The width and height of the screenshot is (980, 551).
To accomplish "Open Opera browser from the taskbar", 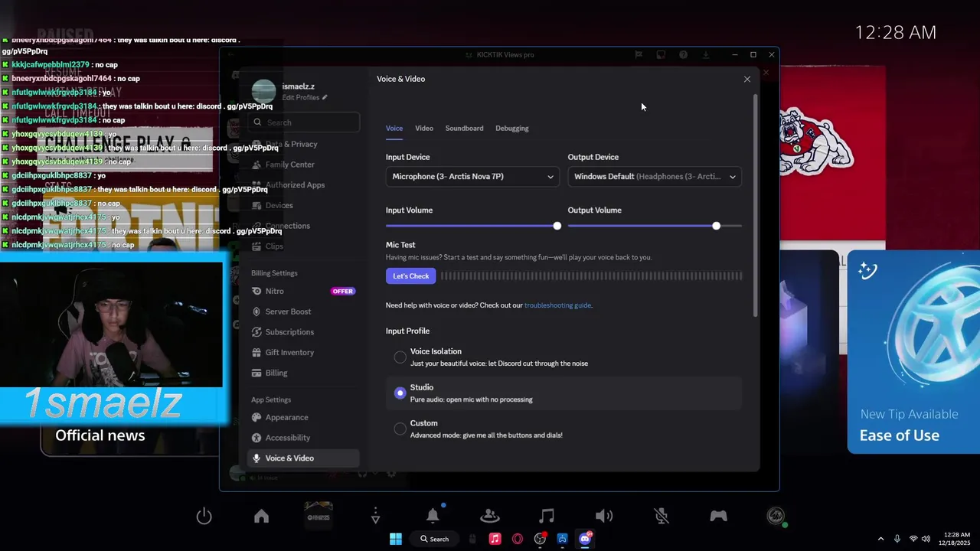I will (518, 539).
